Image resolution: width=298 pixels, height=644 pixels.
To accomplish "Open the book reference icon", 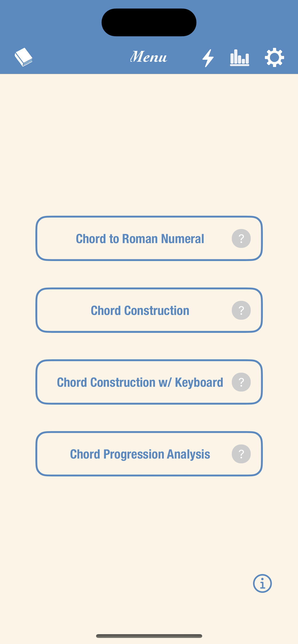I will (x=24, y=57).
